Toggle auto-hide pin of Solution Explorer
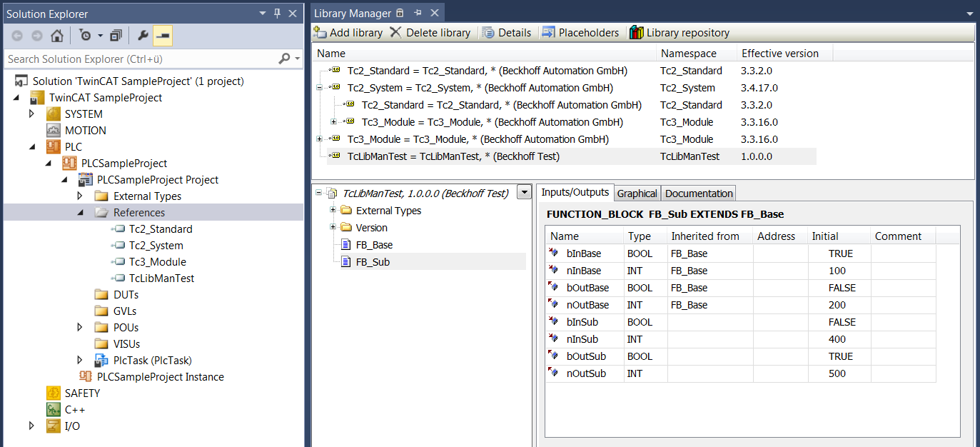This screenshot has height=447, width=980. [277, 14]
